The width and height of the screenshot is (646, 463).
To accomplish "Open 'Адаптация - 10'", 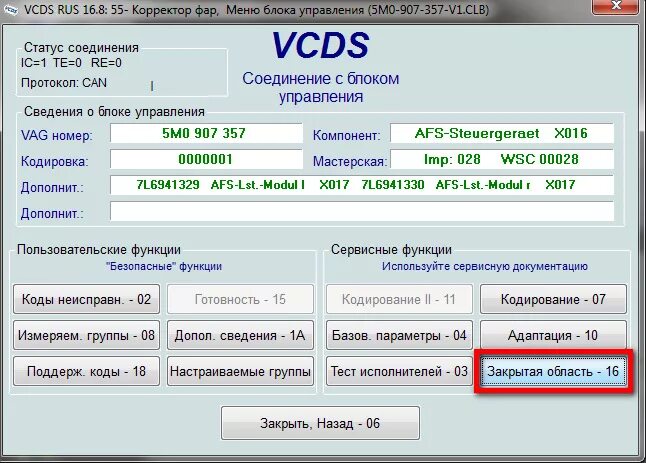I will click(x=553, y=335).
